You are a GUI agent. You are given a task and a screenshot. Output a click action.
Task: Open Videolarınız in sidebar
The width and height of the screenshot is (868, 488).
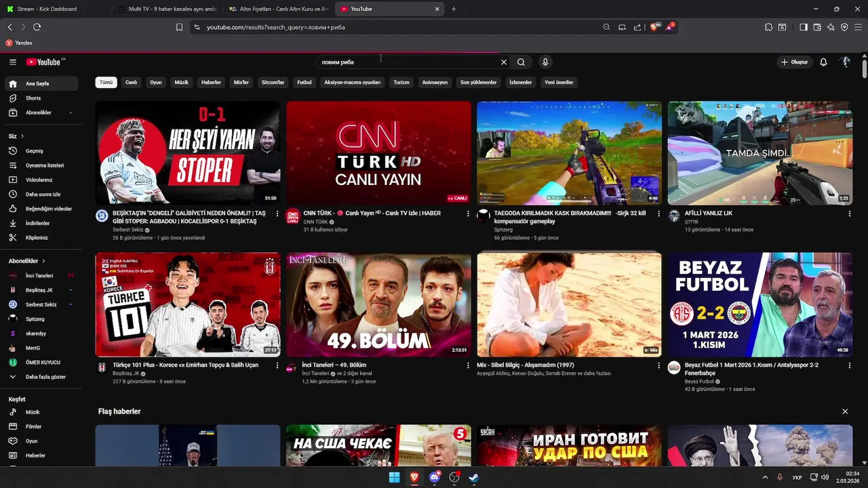41,180
